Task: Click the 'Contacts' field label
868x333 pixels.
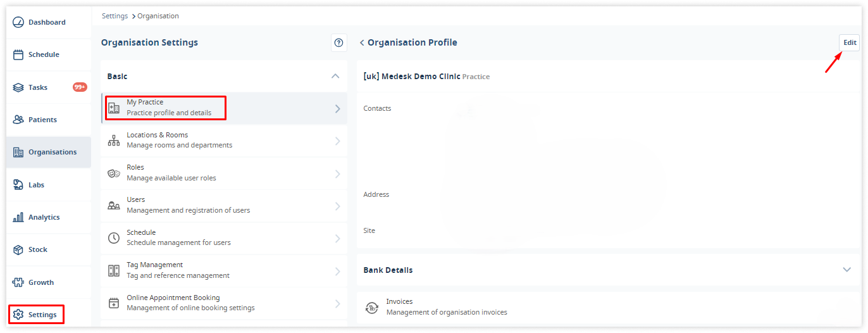Action: tap(377, 108)
